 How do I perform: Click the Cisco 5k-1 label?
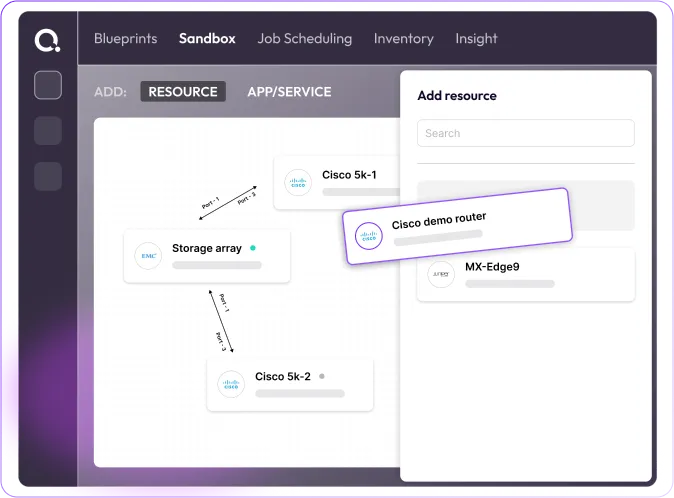349,175
